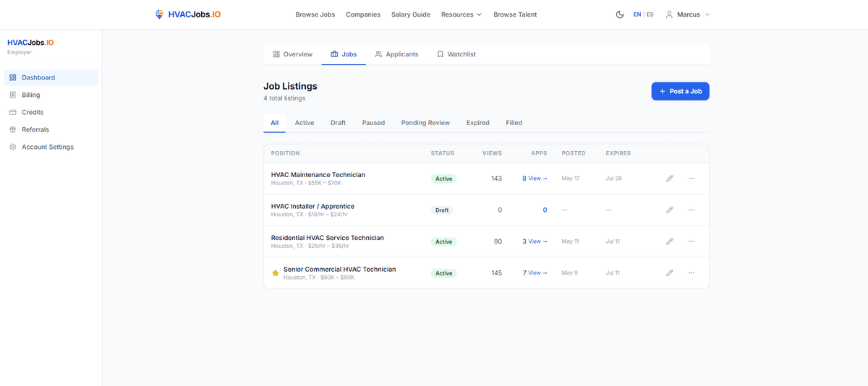868x386 pixels.
Task: Click the star on Senior Commercial HVAC Technician
Action: point(276,273)
